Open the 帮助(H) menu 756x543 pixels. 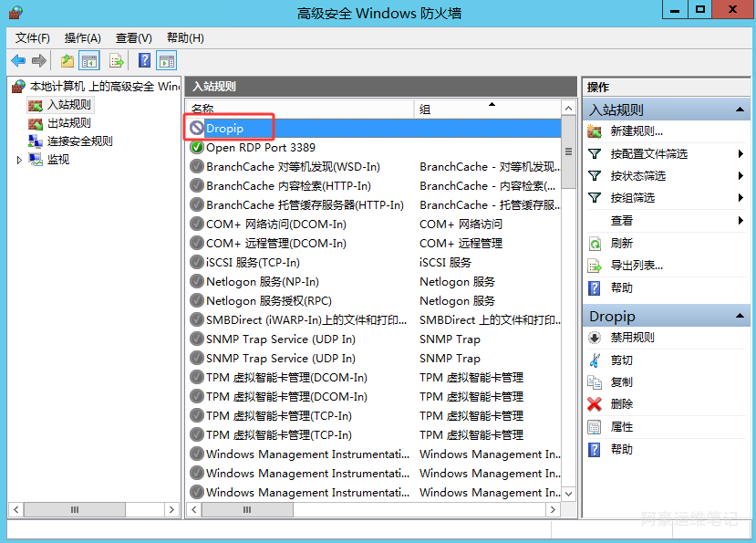(185, 38)
